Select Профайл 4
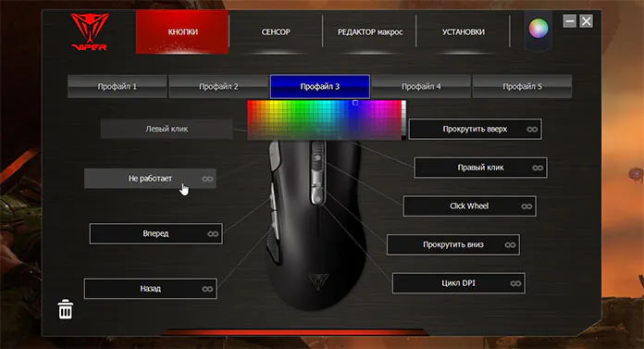 click(x=421, y=86)
